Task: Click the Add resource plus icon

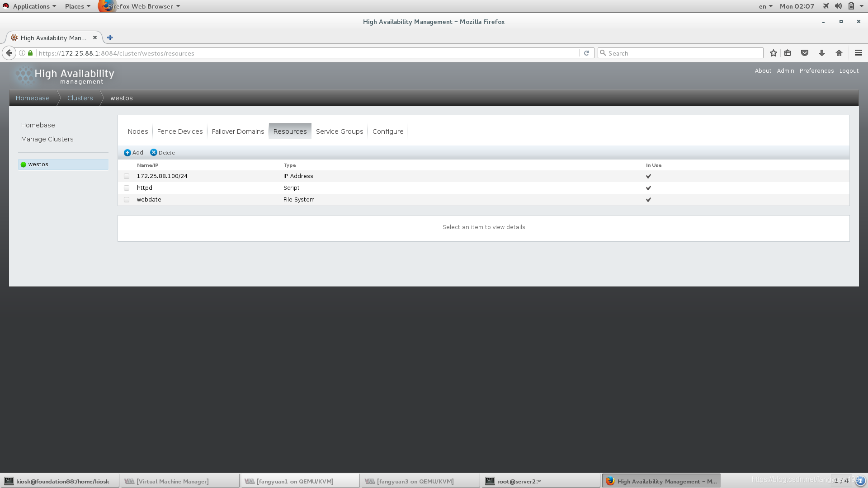Action: (x=127, y=153)
